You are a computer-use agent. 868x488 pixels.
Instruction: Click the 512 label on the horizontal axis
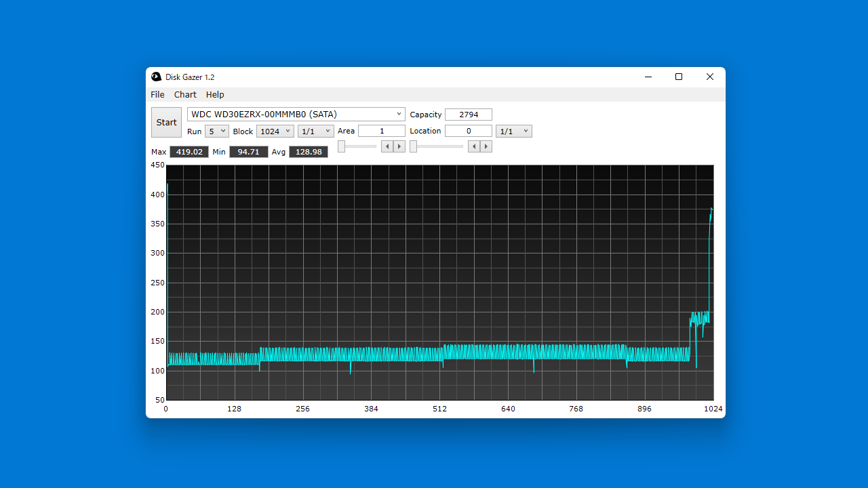(x=439, y=409)
